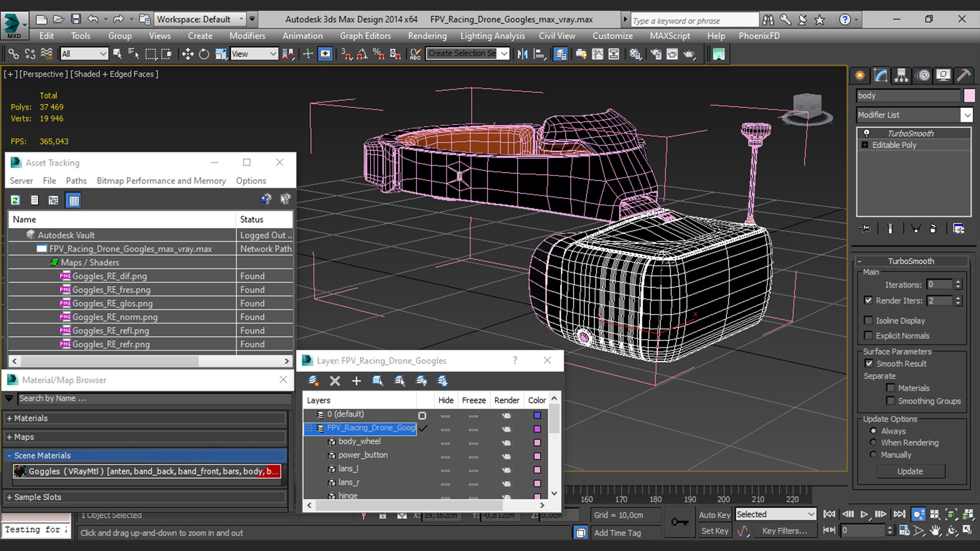Click the Auto Key button
This screenshot has height=551, width=980.
714,515
